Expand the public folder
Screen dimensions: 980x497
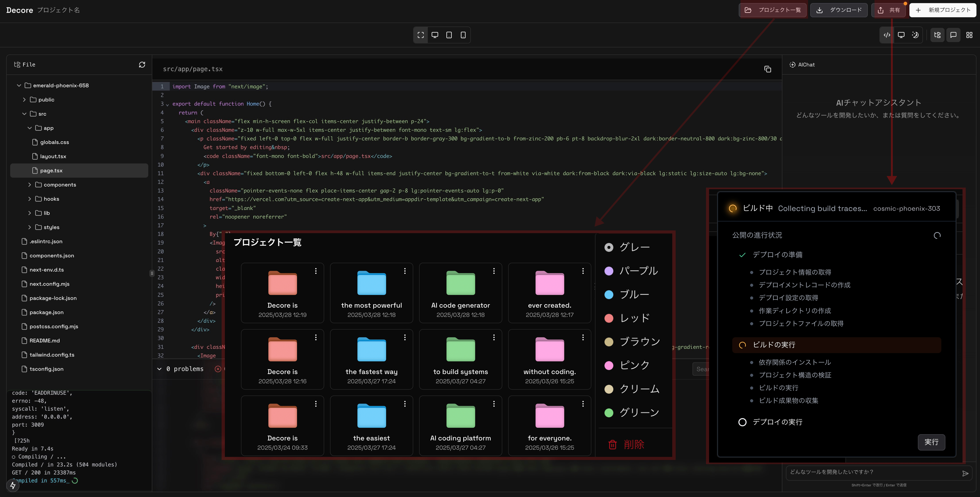pyautogui.click(x=24, y=100)
